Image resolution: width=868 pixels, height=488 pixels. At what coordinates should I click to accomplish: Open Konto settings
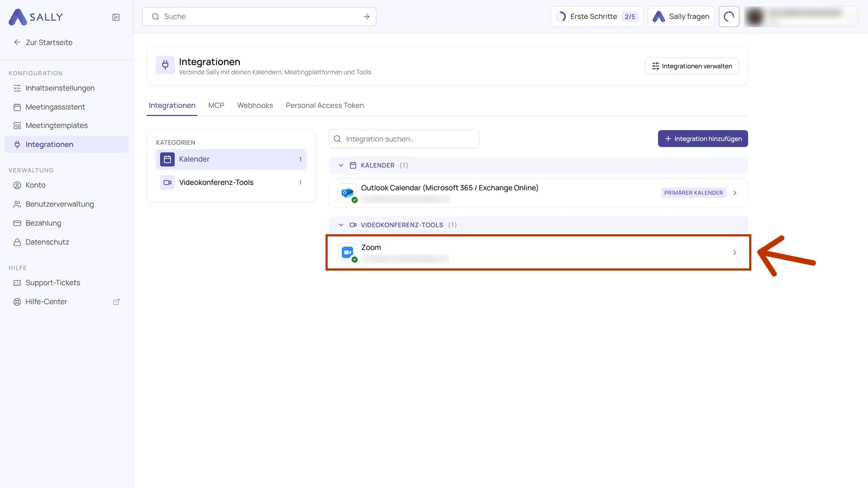(x=66, y=185)
